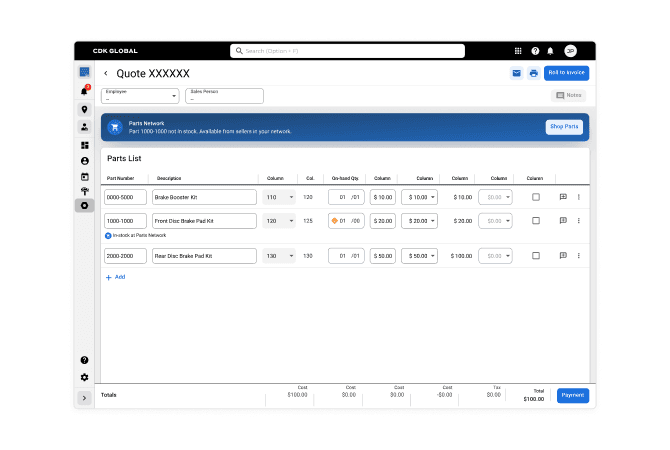The height and width of the screenshot is (450, 670).
Task: Go back using arrow beside Quote title
Action: point(106,74)
